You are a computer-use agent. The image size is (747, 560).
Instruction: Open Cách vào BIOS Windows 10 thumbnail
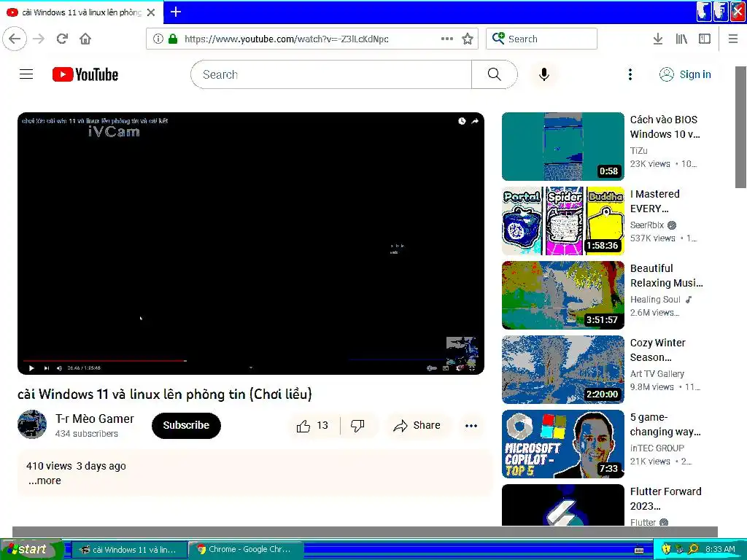(x=562, y=147)
